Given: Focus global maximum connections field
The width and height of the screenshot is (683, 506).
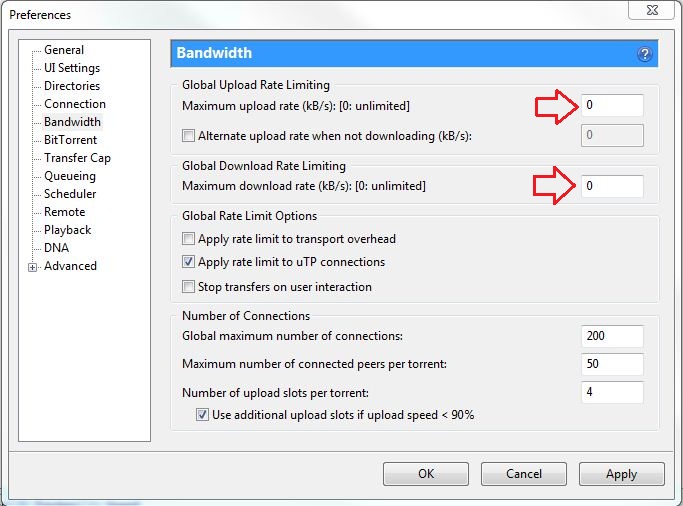Looking at the screenshot, I should point(612,336).
